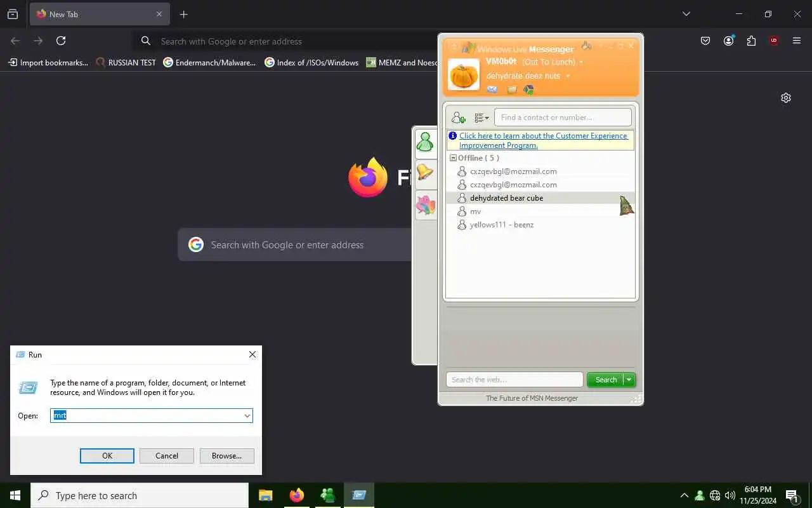Click Firefox back arrow
The width and height of the screenshot is (812, 508).
tap(15, 41)
